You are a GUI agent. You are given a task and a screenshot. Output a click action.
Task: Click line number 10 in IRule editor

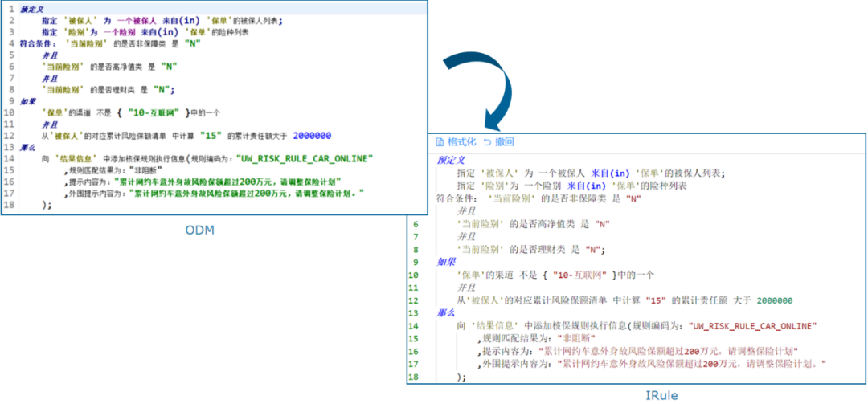(415, 275)
